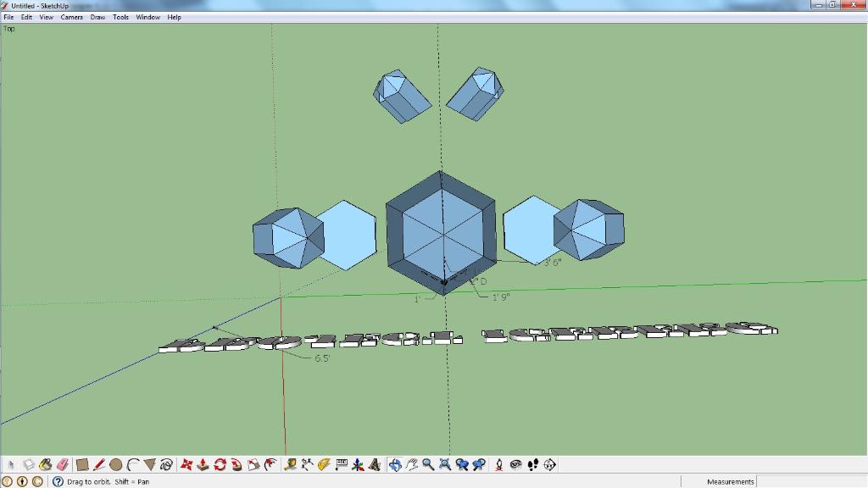This screenshot has height=488, width=868.
Task: Select the Select arrow tool
Action: tap(10, 465)
